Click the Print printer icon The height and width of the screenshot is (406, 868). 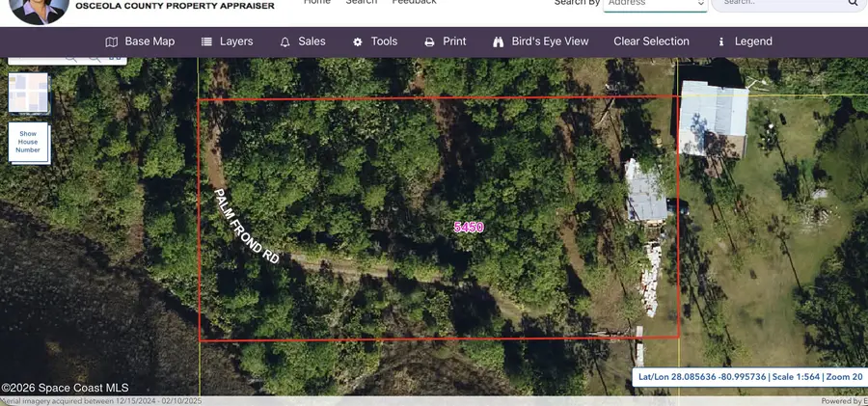click(430, 42)
